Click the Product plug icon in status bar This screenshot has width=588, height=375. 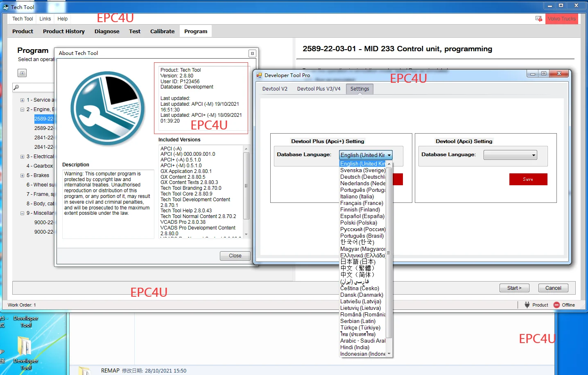(x=527, y=305)
